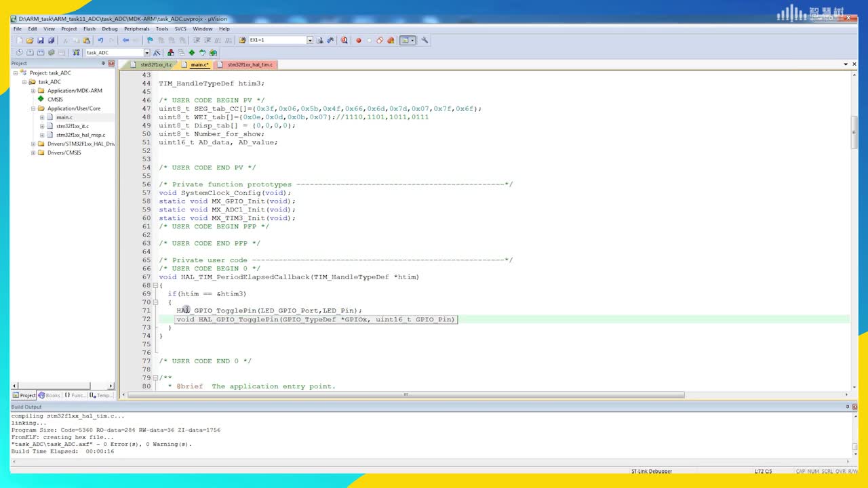Open the Debug menu
This screenshot has height=488, width=868.
point(110,28)
